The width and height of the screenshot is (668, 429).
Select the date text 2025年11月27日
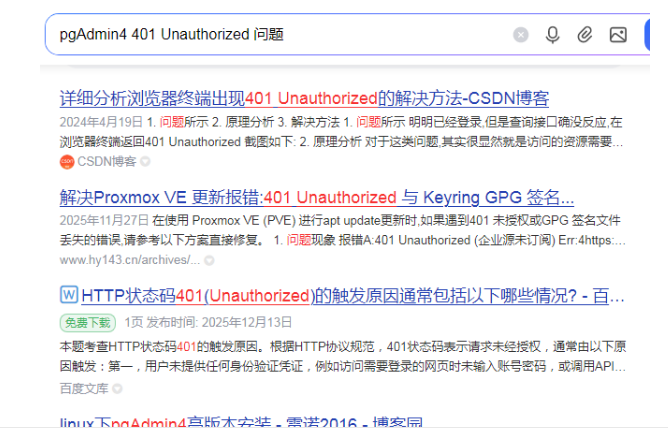click(x=104, y=221)
